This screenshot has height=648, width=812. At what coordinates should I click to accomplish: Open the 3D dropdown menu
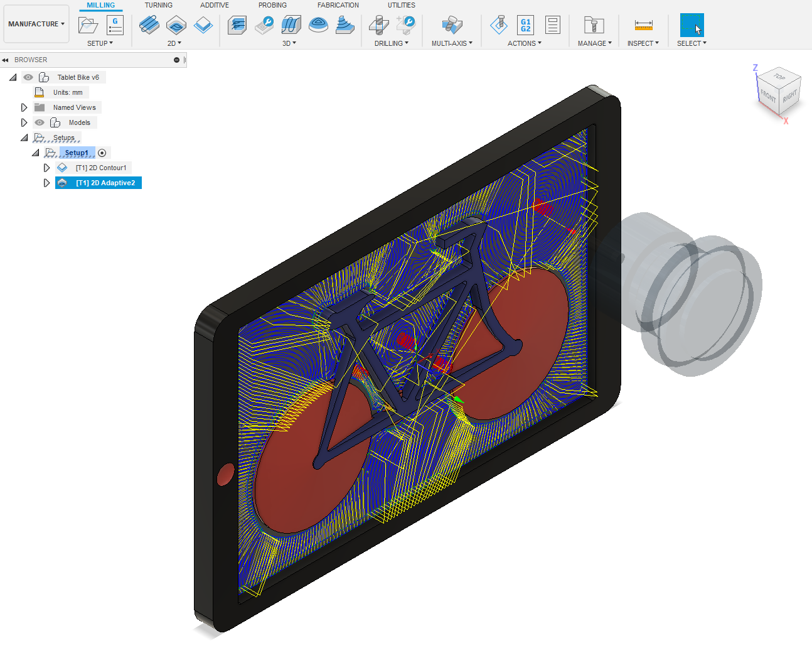(x=289, y=43)
